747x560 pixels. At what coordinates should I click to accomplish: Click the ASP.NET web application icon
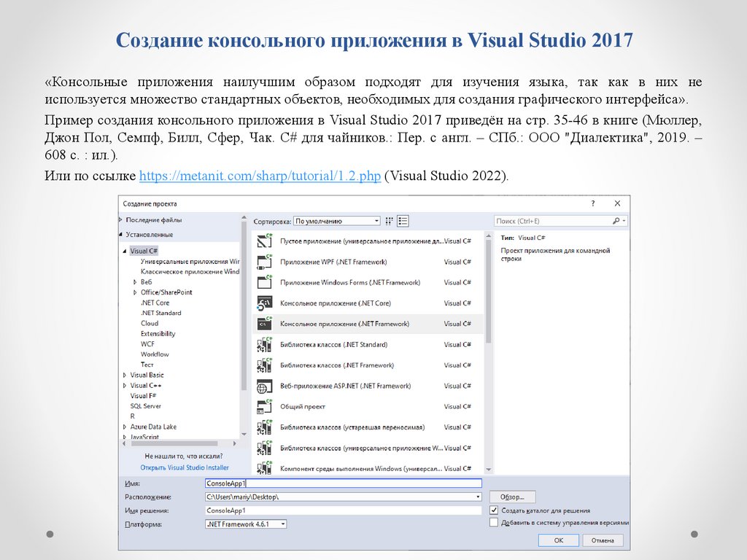[x=265, y=385]
